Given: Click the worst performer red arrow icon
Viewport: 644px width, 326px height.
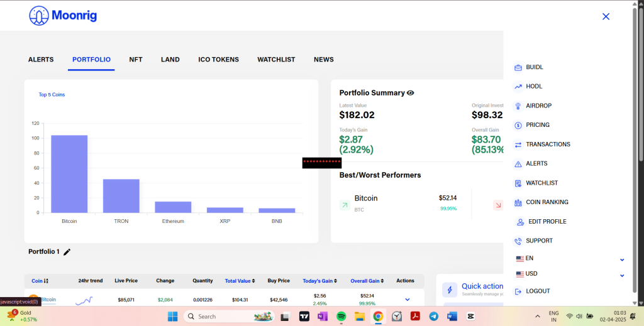Looking at the screenshot, I should point(498,205).
